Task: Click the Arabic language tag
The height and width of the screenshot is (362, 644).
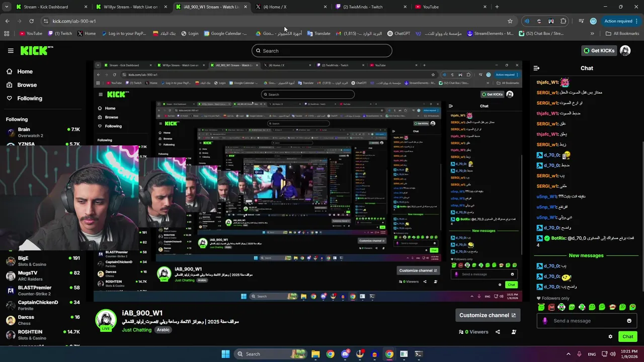Action: click(x=163, y=330)
